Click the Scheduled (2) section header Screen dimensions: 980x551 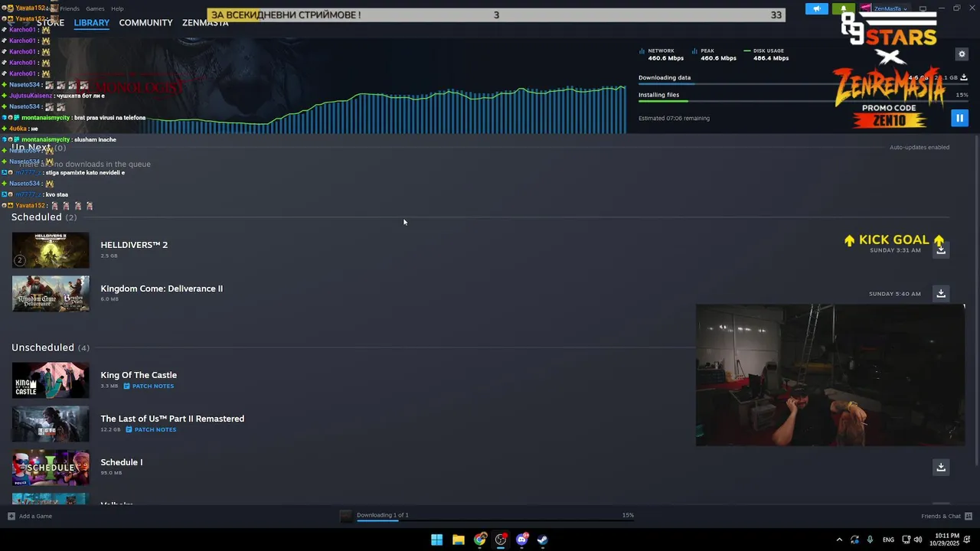tap(44, 217)
